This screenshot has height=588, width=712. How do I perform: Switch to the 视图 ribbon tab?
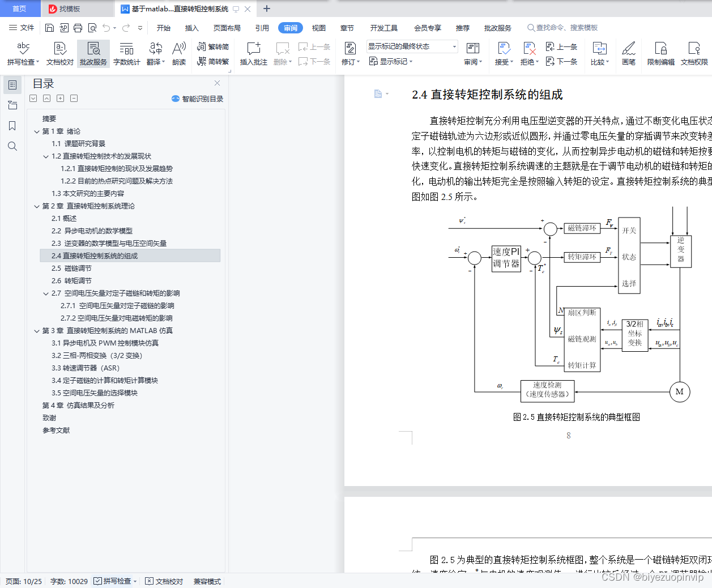point(318,27)
